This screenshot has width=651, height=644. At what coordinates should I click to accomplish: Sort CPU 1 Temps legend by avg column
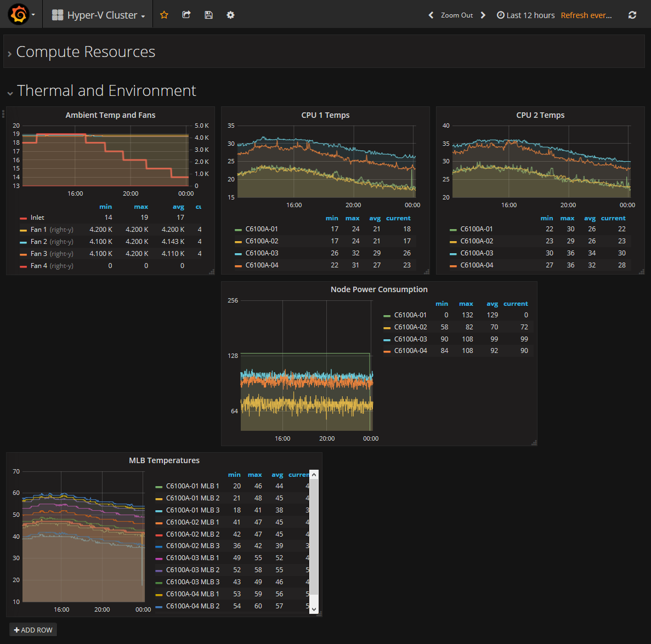point(375,218)
